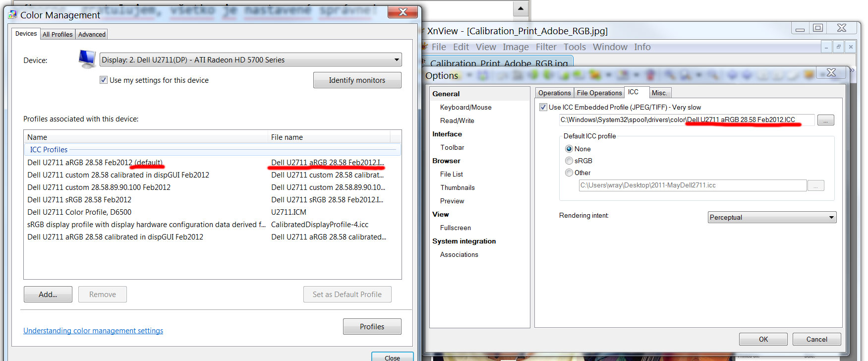Restore the inner XnView document window

(x=838, y=47)
